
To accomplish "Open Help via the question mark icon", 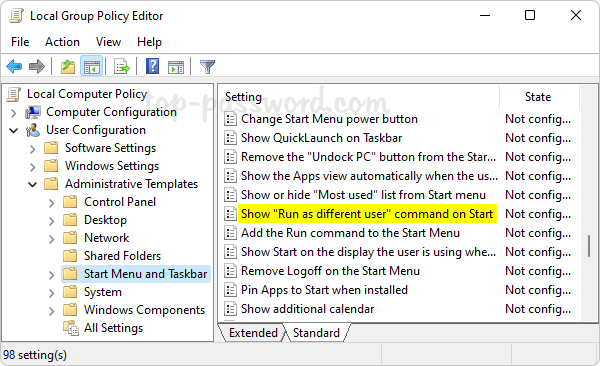I will [x=152, y=67].
